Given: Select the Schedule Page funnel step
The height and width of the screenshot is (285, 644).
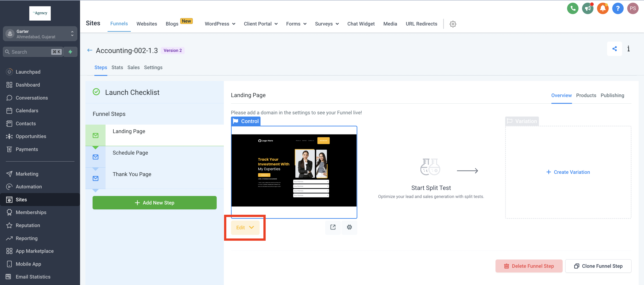Looking at the screenshot, I should point(130,153).
